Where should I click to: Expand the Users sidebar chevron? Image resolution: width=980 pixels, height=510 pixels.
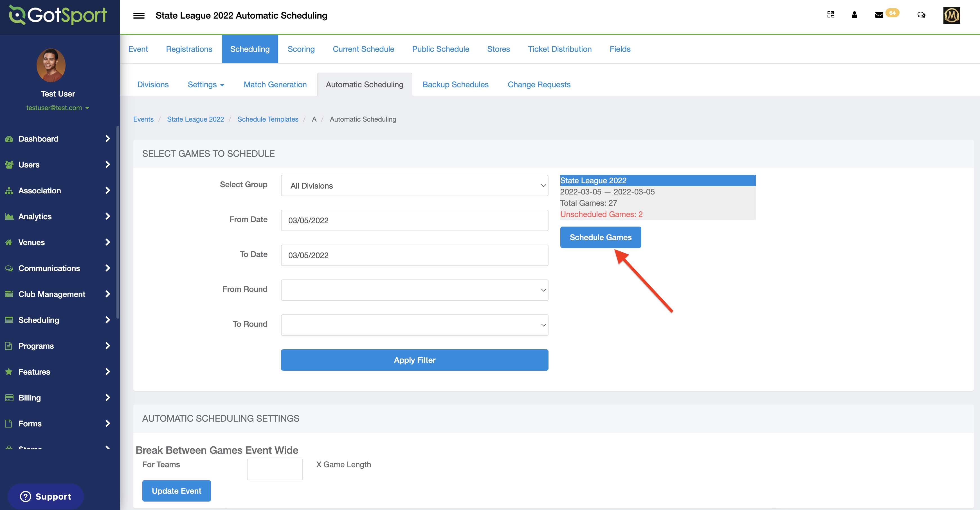tap(108, 164)
